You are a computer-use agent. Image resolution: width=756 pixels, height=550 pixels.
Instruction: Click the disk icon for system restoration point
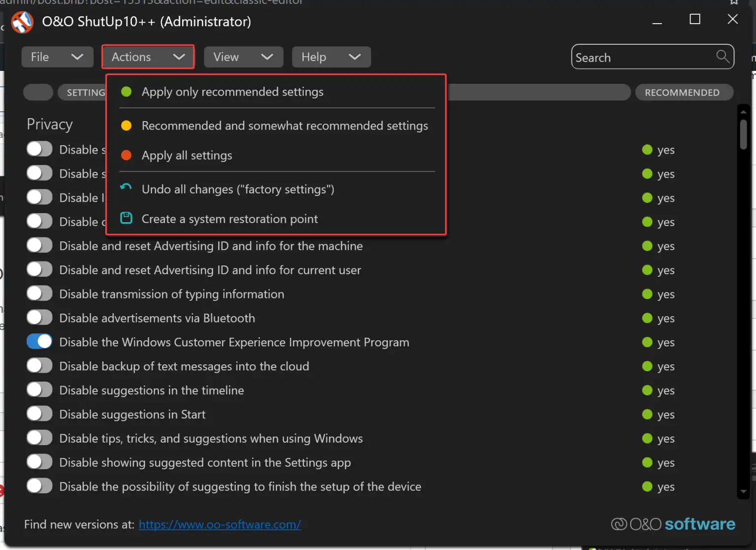coord(126,218)
